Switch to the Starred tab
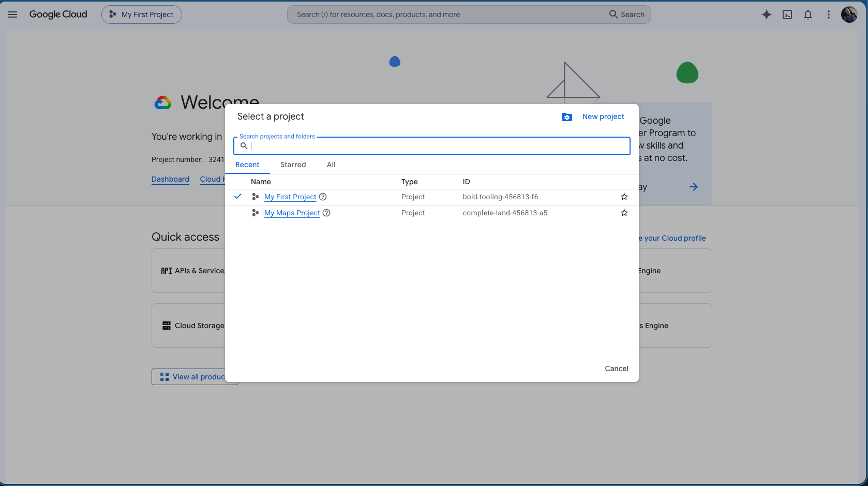 pos(293,165)
